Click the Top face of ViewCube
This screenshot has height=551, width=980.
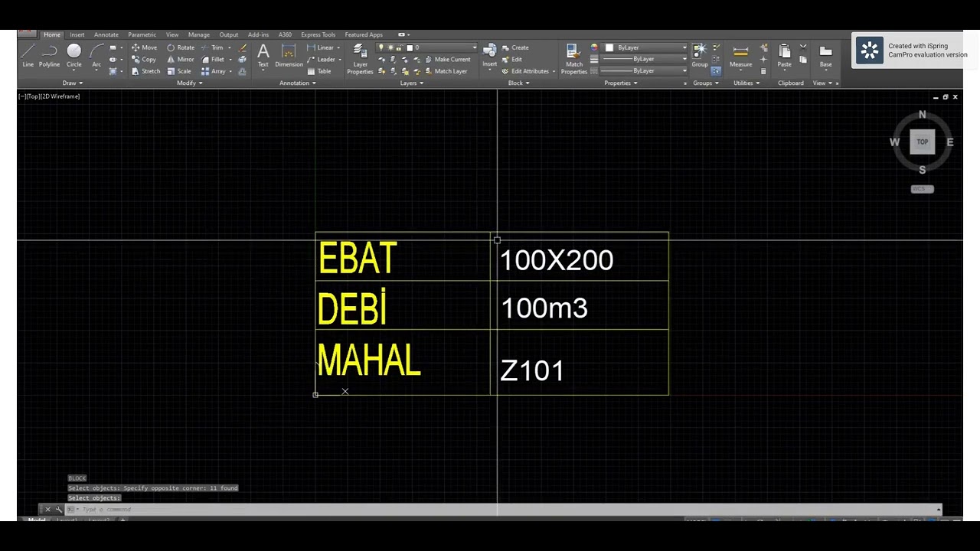(x=922, y=142)
